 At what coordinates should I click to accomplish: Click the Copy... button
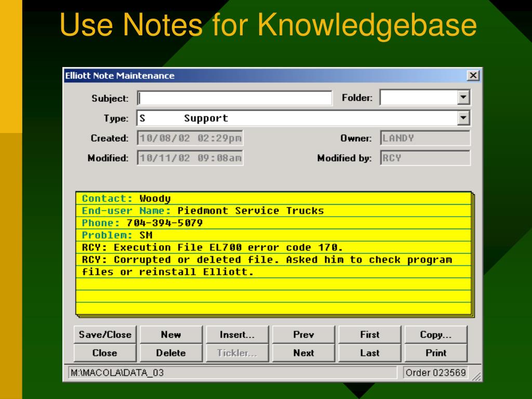[436, 335]
